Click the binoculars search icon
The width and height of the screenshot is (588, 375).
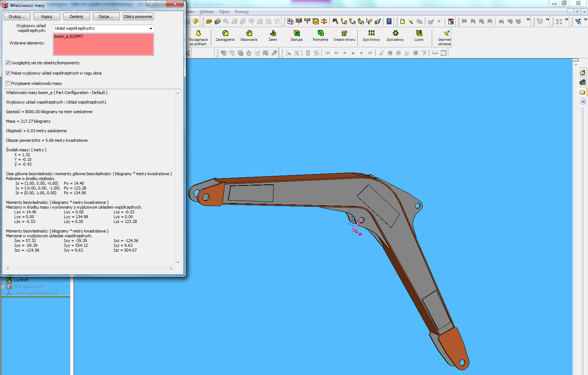point(335,21)
